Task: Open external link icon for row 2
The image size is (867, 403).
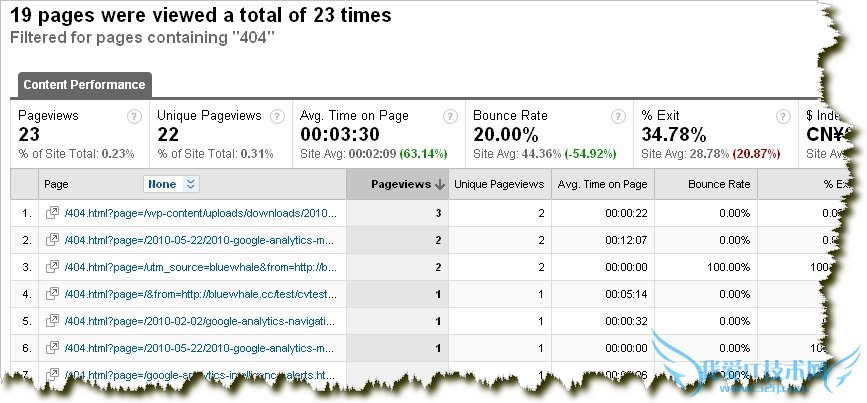Action: coord(52,240)
